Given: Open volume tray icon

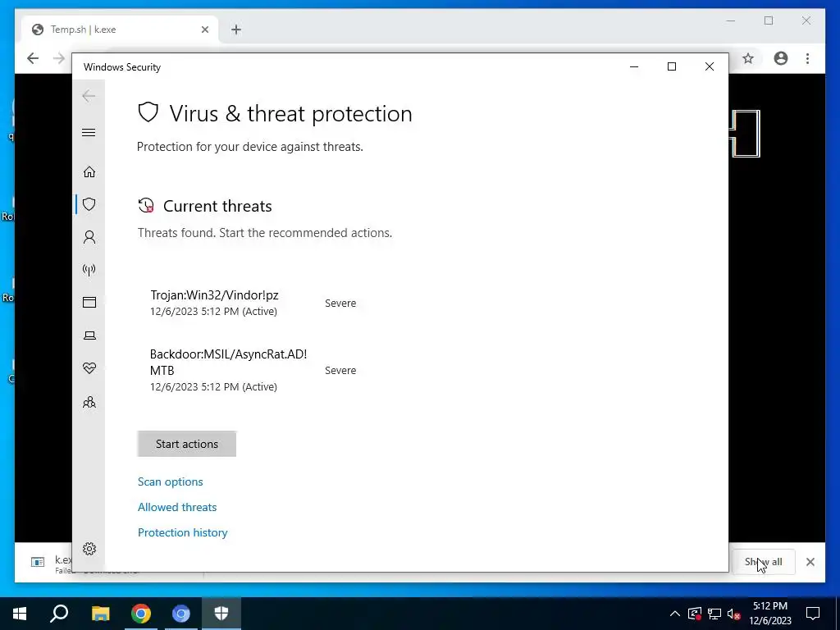Looking at the screenshot, I should (x=734, y=614).
